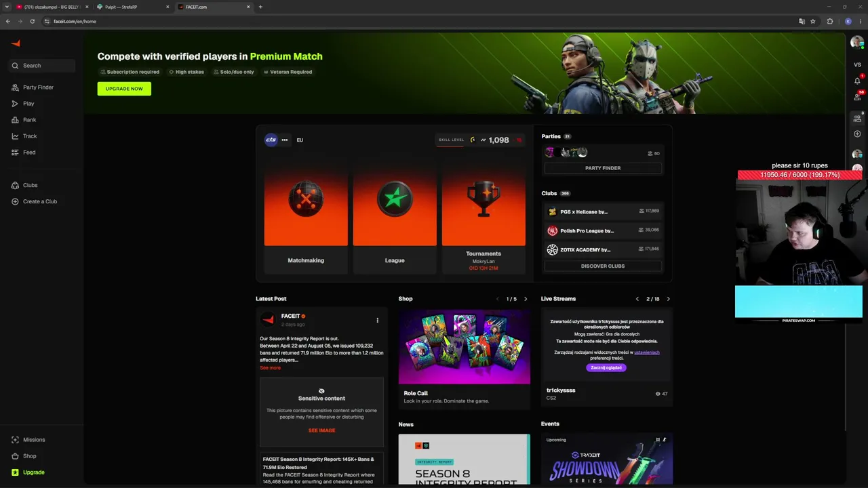868x488 pixels.
Task: Select the FACEIT.com browser tab
Action: pyautogui.click(x=214, y=7)
